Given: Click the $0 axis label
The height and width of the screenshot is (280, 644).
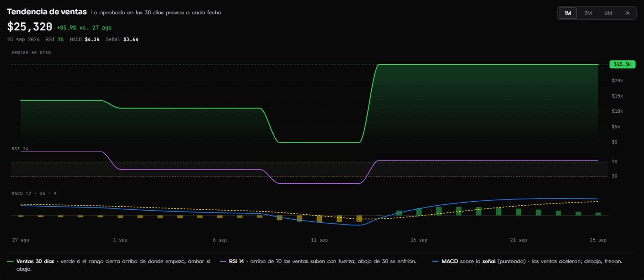Looking at the screenshot, I should [614, 142].
